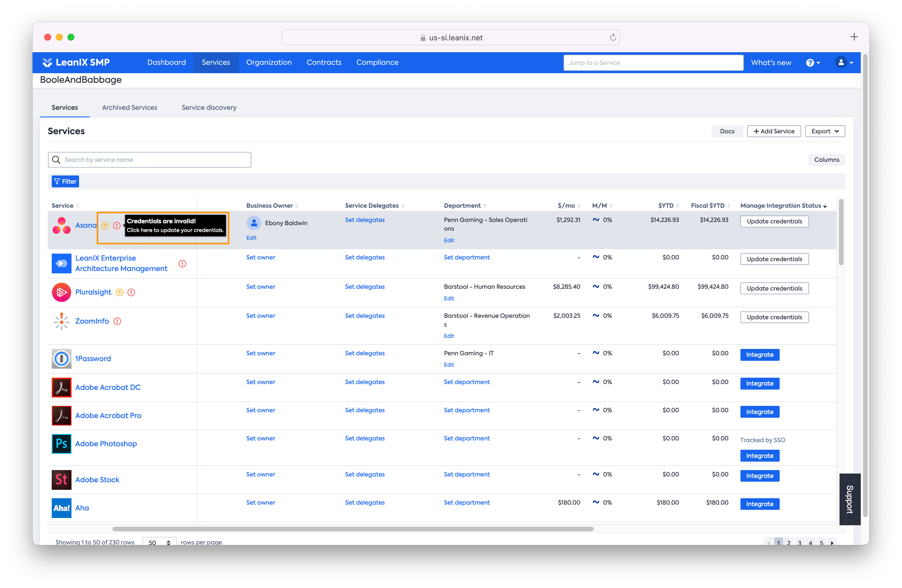
Task: Click Integrate button for 1Password
Action: click(x=760, y=355)
